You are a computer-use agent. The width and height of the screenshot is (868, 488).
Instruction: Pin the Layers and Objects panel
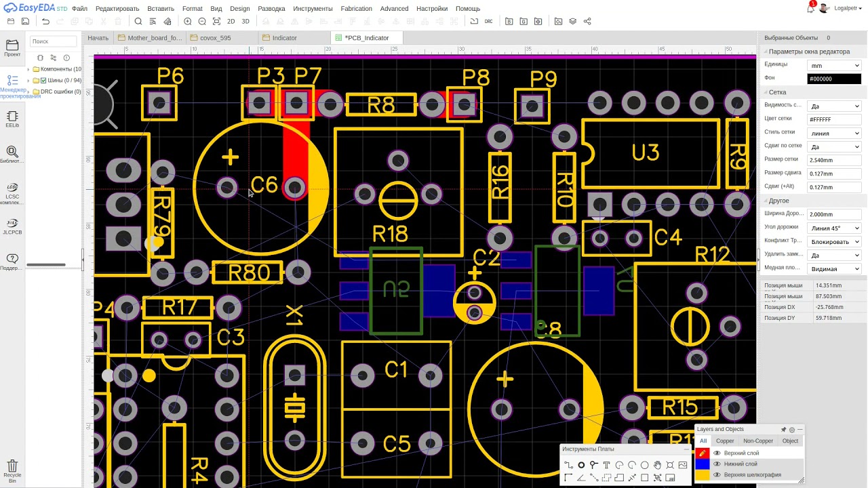783,430
